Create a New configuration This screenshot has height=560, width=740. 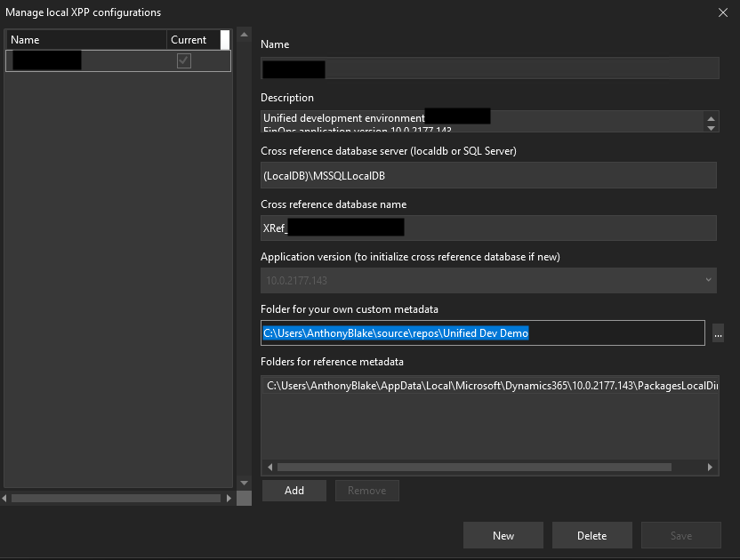[503, 535]
